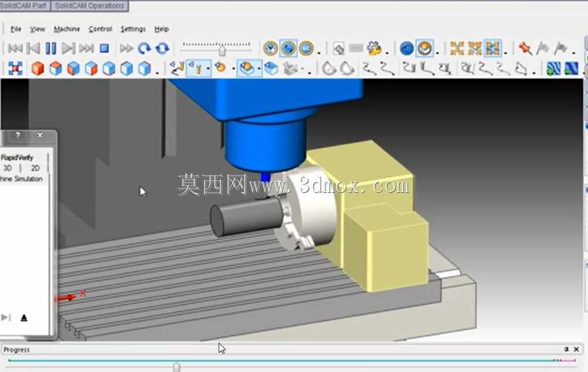588x372 pixels.
Task: Toggle the highlighted orange sphere display icon
Action: tap(424, 48)
